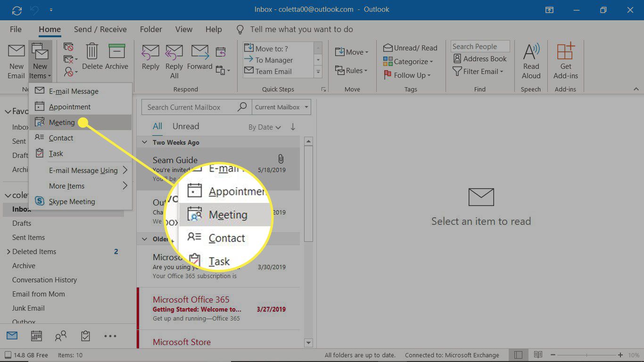644x362 pixels.
Task: Reverse sort order with arrow
Action: (x=293, y=127)
